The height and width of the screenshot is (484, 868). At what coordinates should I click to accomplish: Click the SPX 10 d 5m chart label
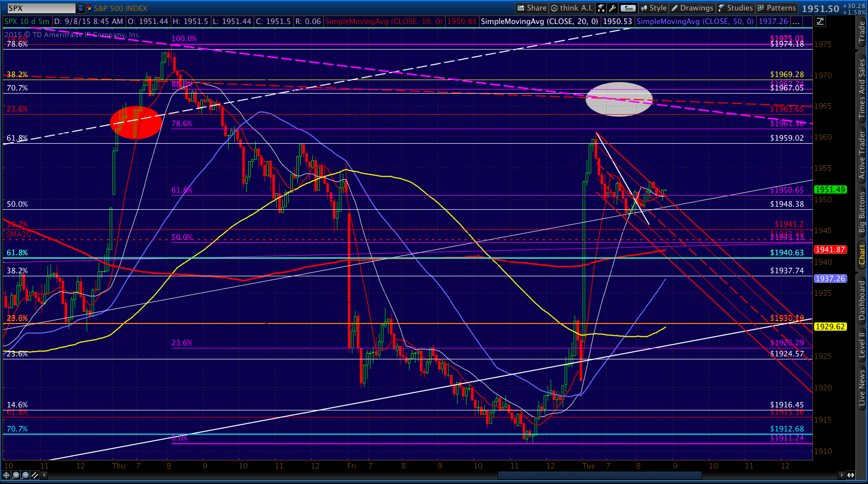tap(27, 22)
